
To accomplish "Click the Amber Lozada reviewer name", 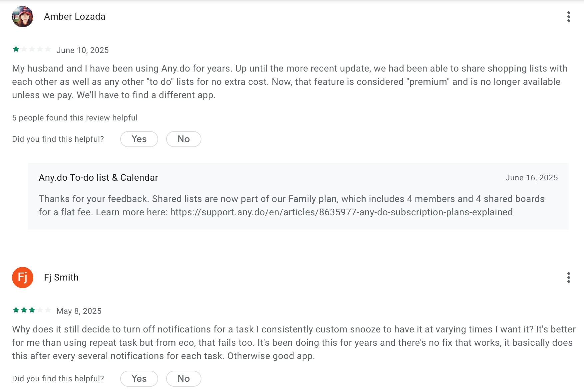I will (75, 17).
